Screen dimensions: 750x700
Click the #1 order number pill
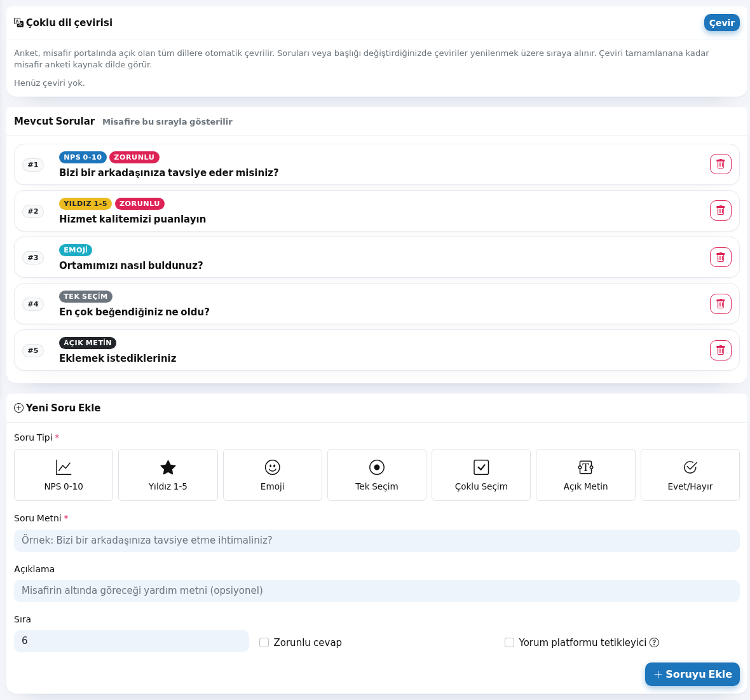click(33, 165)
